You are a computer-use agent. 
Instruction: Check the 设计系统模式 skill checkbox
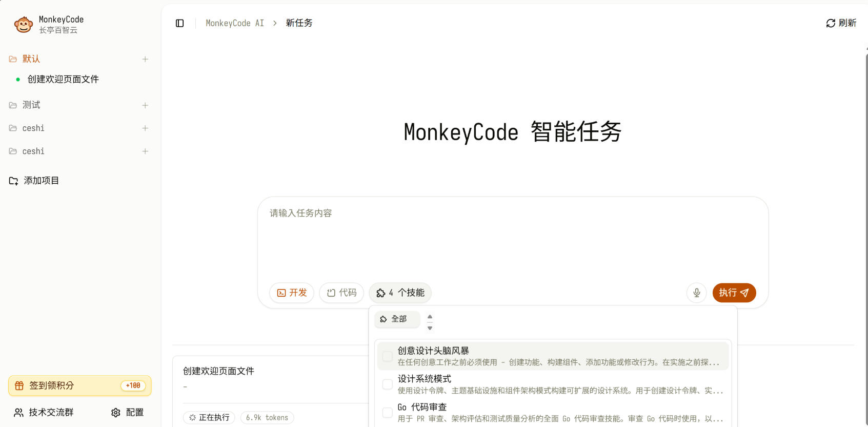388,384
